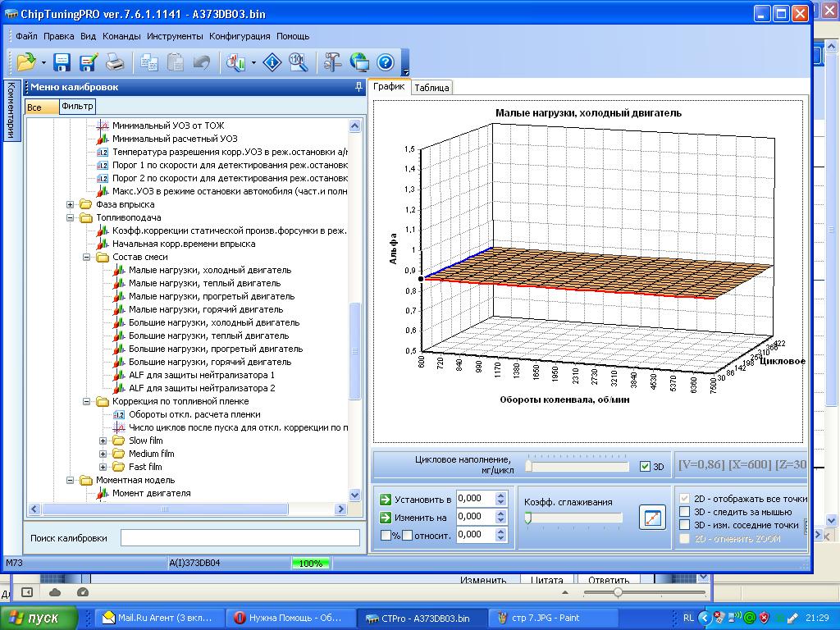The height and width of the screenshot is (630, 840).
Task: Enable '3D - следить за мышью' checkbox
Action: (685, 512)
